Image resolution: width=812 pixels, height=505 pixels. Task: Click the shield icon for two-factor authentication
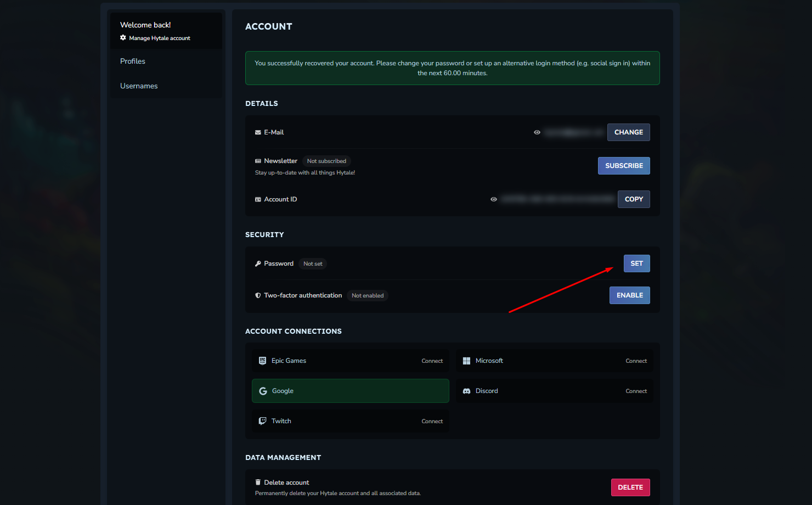click(258, 295)
